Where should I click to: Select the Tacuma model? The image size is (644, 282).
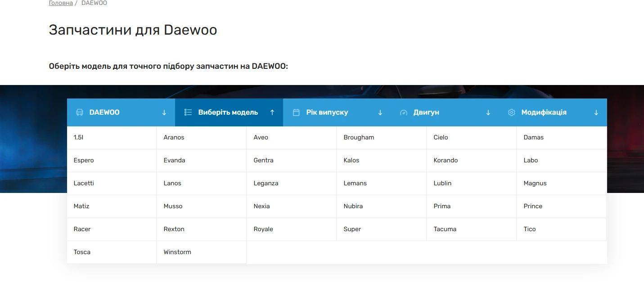(x=472, y=229)
